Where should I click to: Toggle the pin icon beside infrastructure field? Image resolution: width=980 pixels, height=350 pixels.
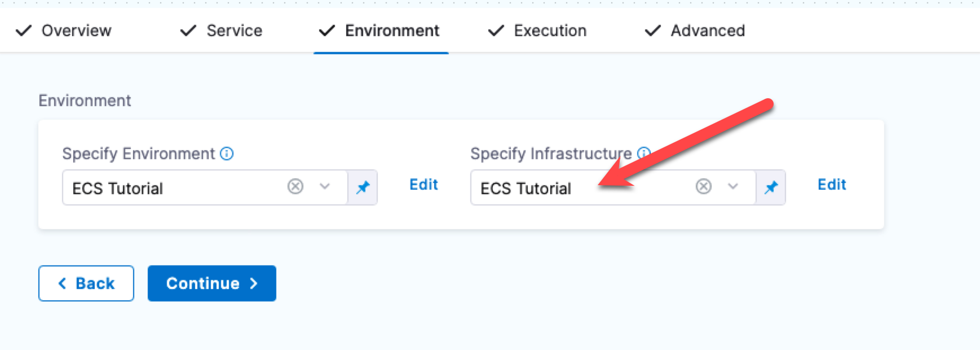771,187
